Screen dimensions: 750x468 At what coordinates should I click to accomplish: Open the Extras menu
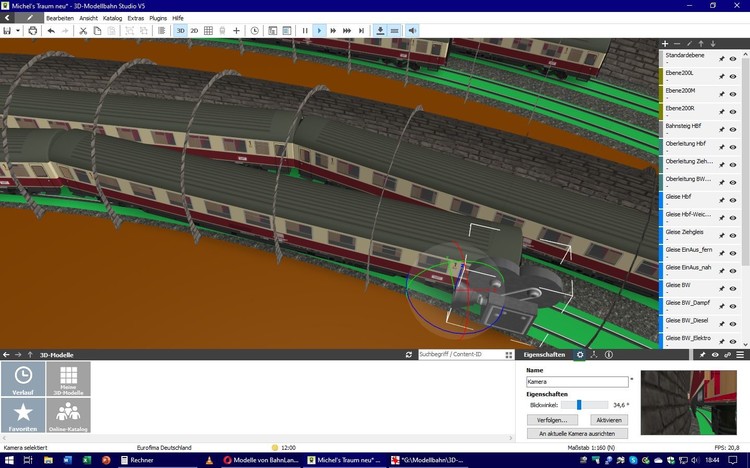pos(136,18)
